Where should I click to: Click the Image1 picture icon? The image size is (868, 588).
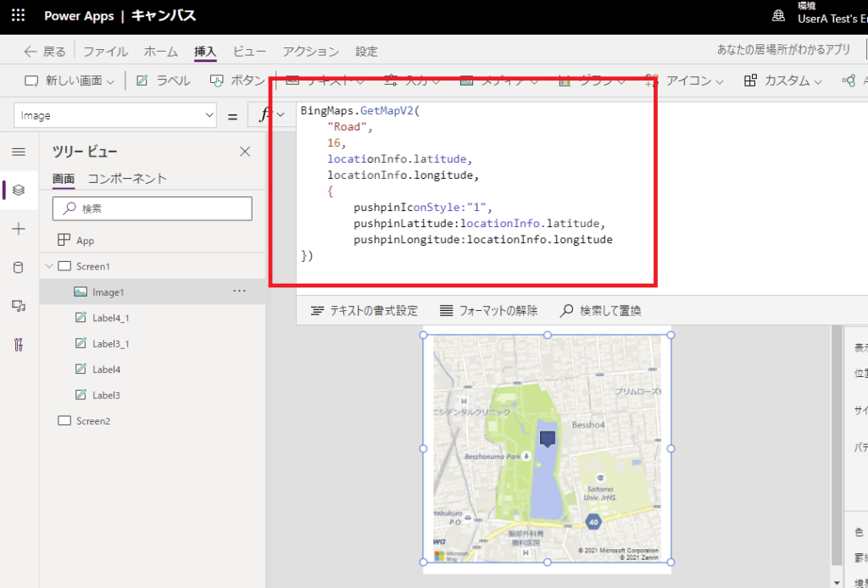pos(81,291)
